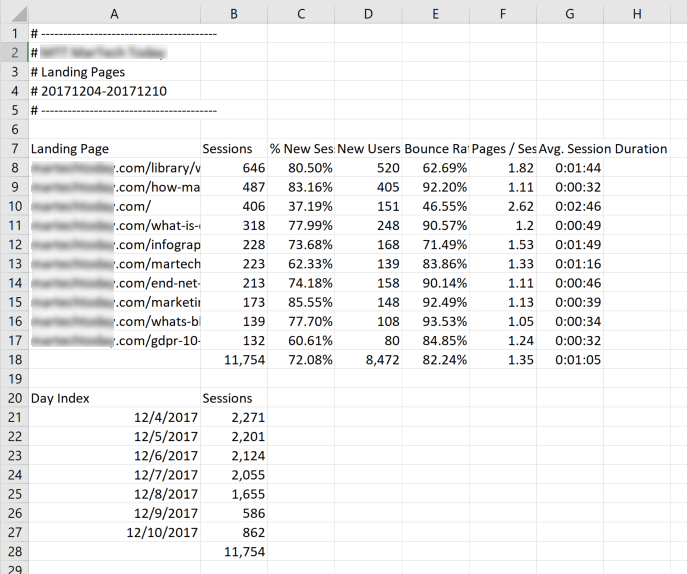687x574 pixels.
Task: Click the 12/4/2017 date cell
Action: coord(165,417)
